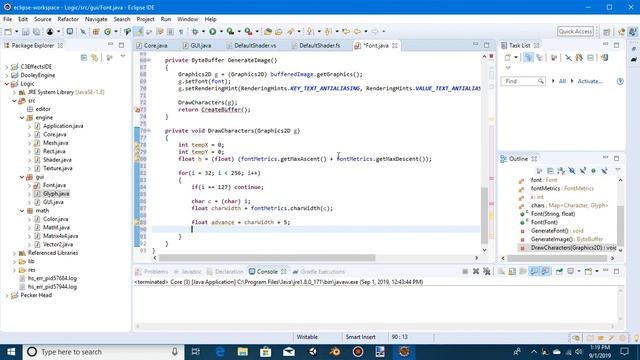Screen dimensions: 640x360
Task: Select Texture.java in Package Explorer
Action: coord(58,168)
